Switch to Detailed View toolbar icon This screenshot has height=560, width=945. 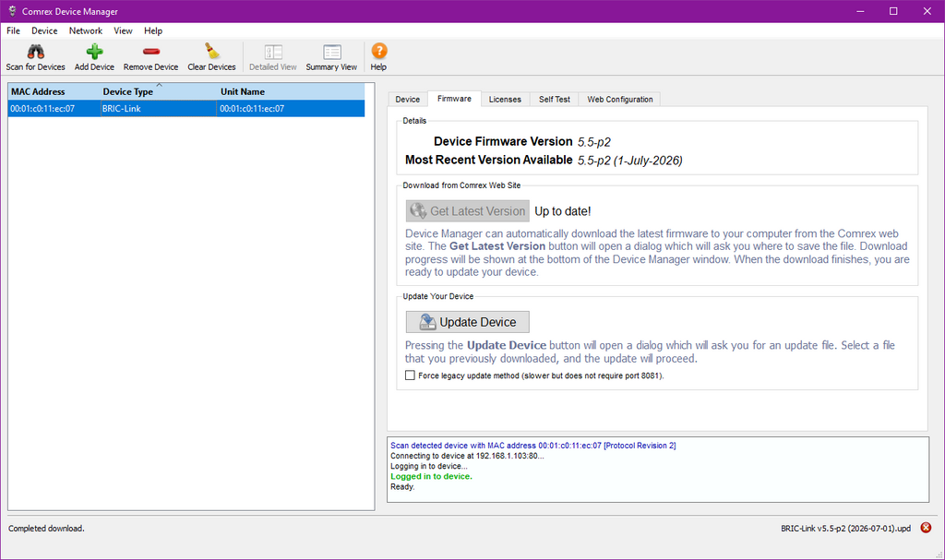pos(273,52)
